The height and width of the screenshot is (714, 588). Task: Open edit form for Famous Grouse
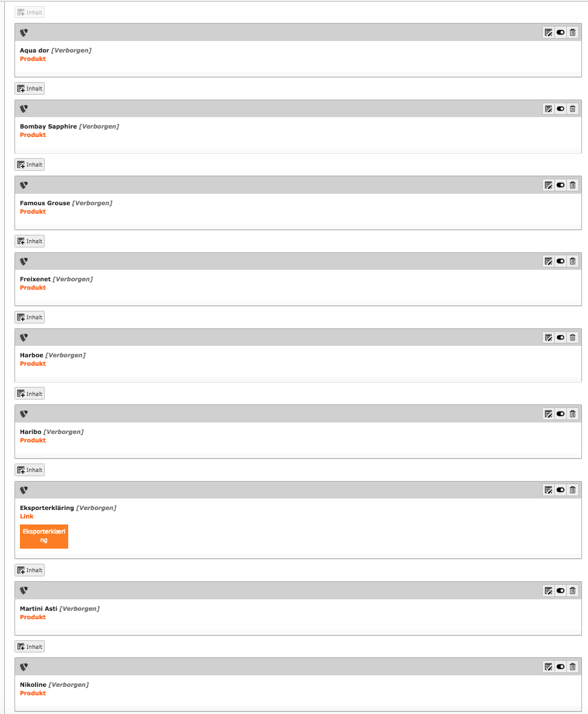(548, 185)
